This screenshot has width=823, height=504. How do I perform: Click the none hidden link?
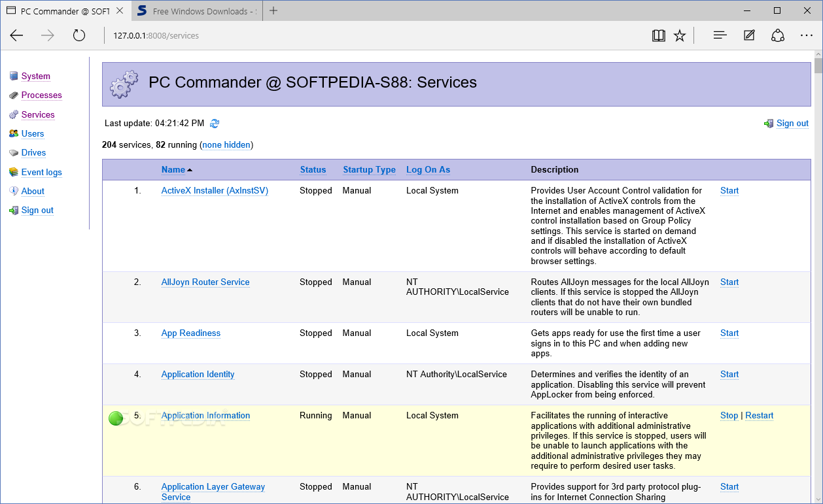(x=226, y=144)
